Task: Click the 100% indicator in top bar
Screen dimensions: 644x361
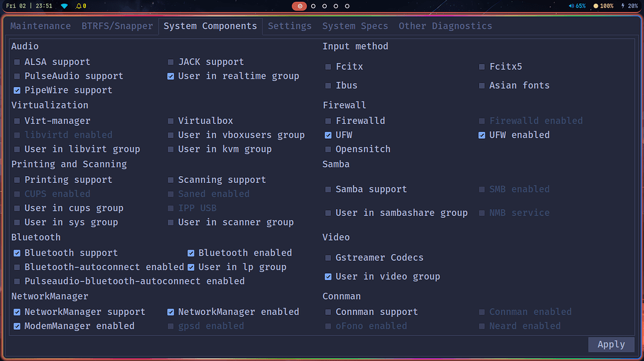Action: (603, 6)
